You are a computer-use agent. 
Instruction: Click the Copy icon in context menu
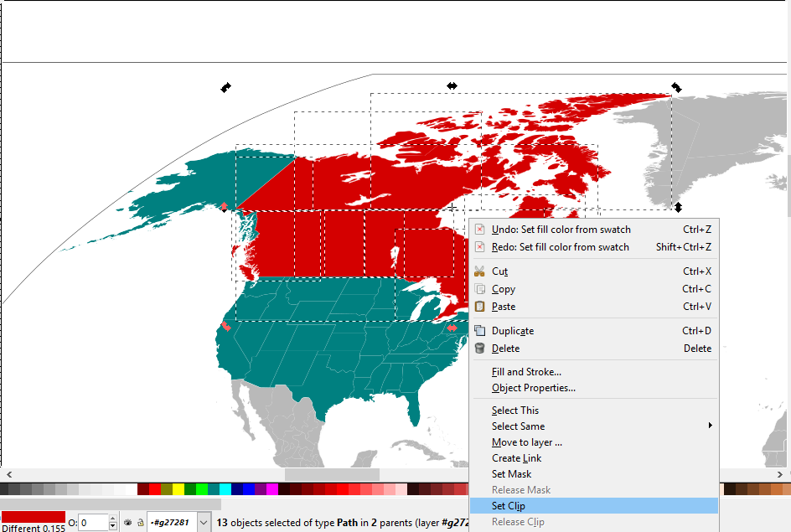point(479,289)
